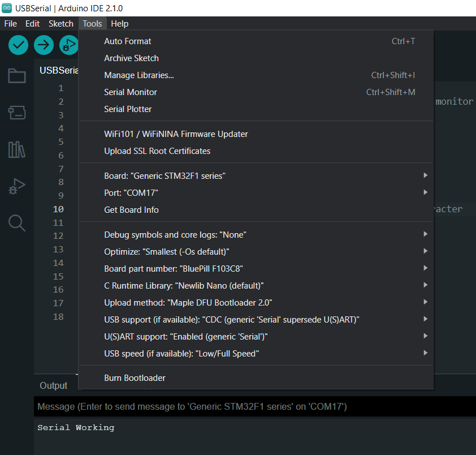The height and width of the screenshot is (455, 476).
Task: Open the Debug sidebar panel icon
Action: pos(17,186)
